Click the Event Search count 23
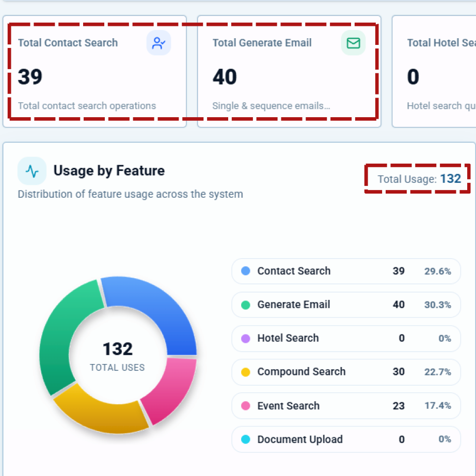 coord(399,406)
